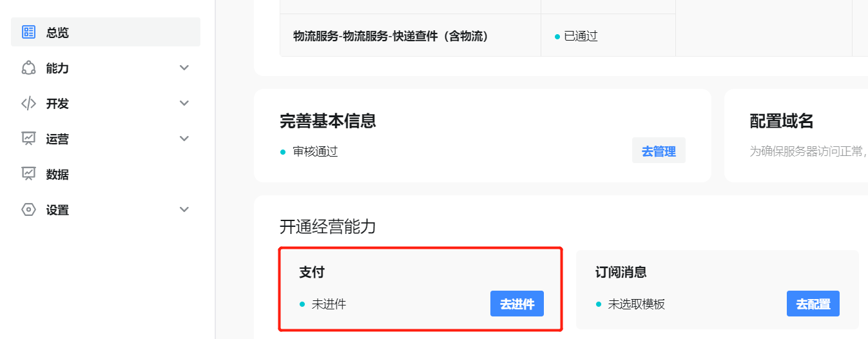Click the 去管理 button
Image resolution: width=868 pixels, height=339 pixels.
[659, 151]
